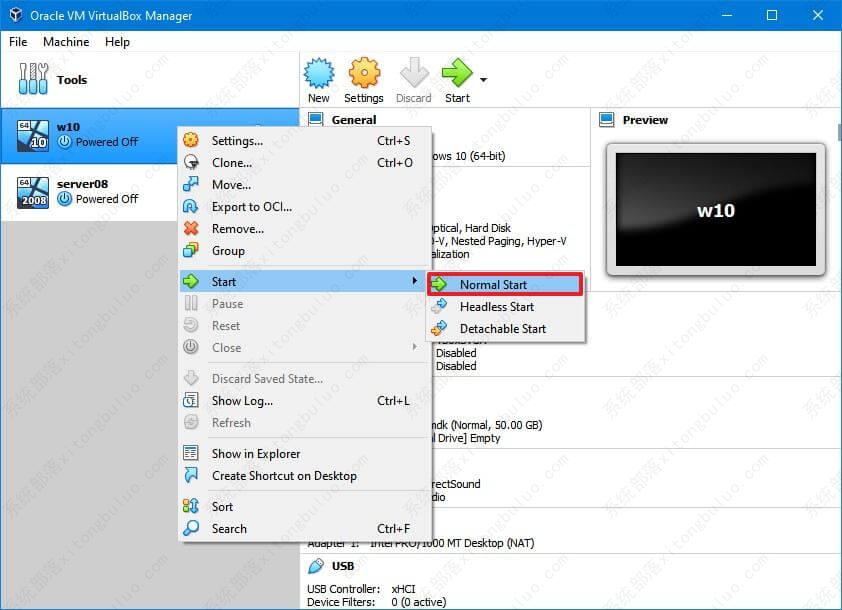Click Create Shortcut on Desktop

284,476
